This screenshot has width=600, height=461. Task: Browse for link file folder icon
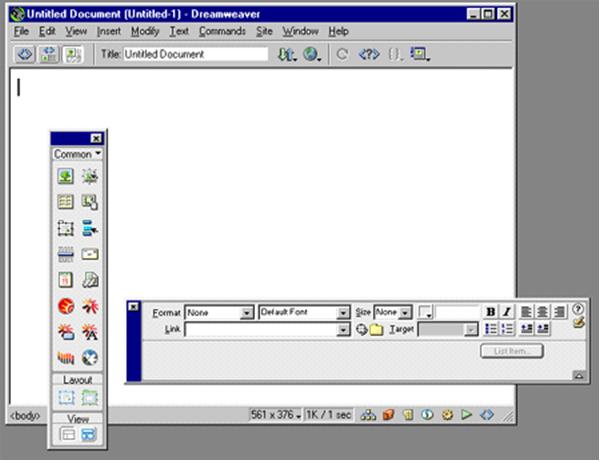coord(377,329)
